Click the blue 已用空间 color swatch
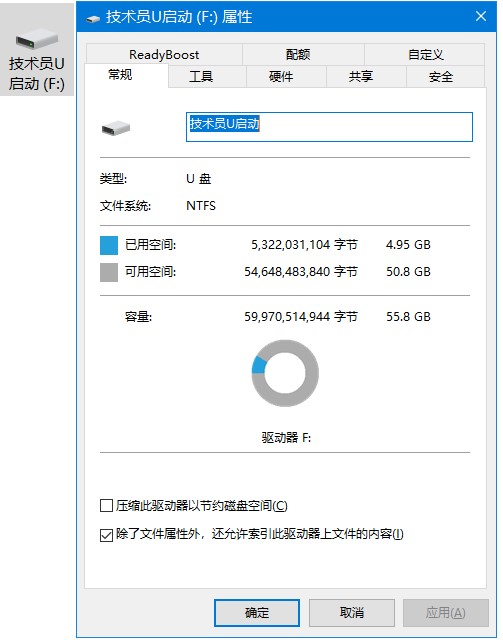 pos(109,245)
